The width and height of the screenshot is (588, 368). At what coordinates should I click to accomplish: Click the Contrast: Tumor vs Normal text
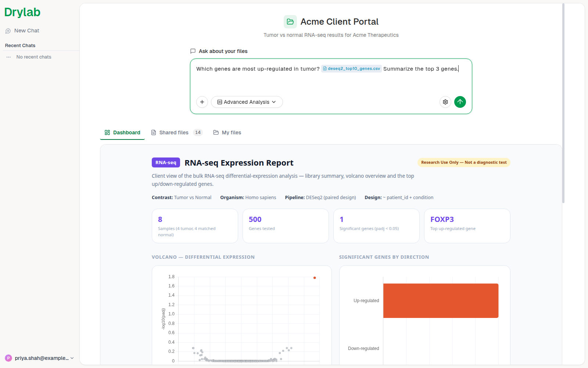click(x=182, y=198)
